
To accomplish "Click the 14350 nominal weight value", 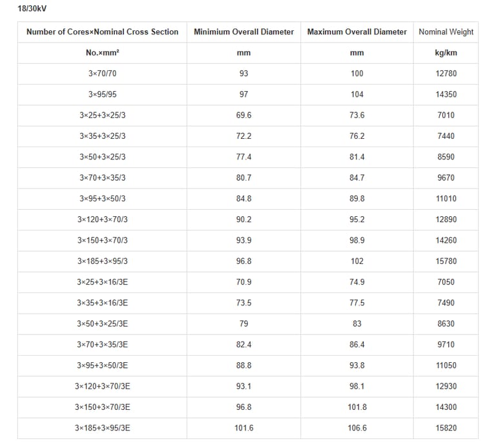I will [x=446, y=94].
